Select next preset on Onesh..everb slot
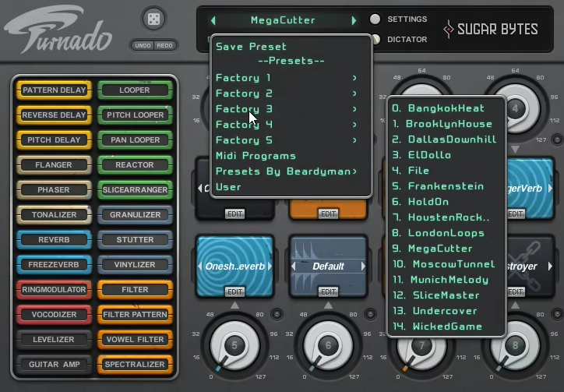 coord(270,267)
